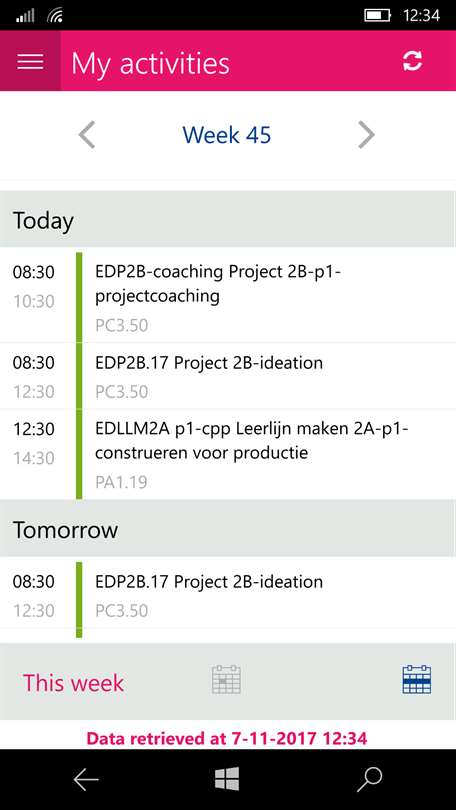Screen dimensions: 456x810
Task: Open the hamburger menu
Action: click(x=30, y=61)
